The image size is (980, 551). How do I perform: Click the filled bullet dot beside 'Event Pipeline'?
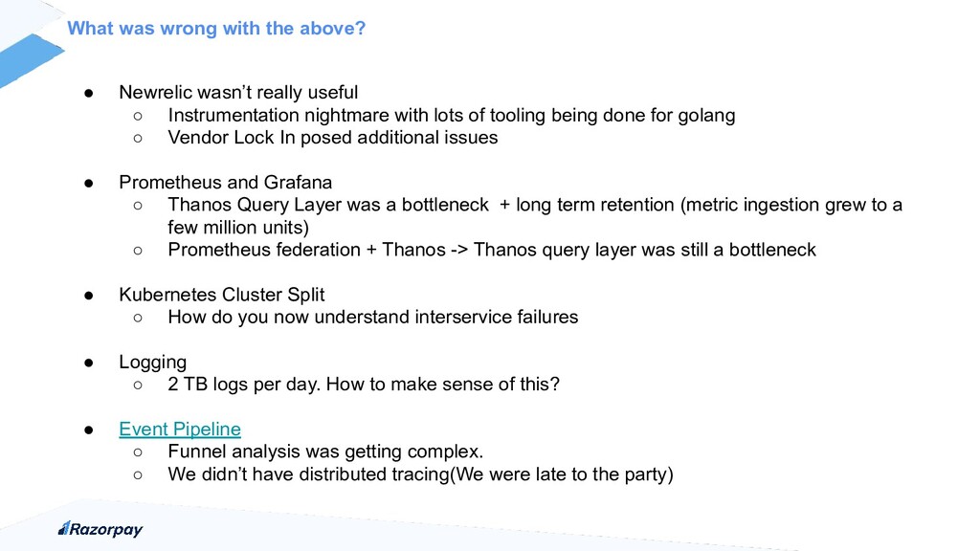click(x=89, y=430)
